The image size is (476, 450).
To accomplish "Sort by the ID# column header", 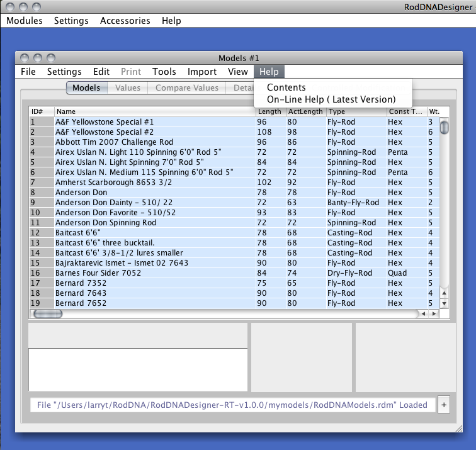I will [42, 111].
